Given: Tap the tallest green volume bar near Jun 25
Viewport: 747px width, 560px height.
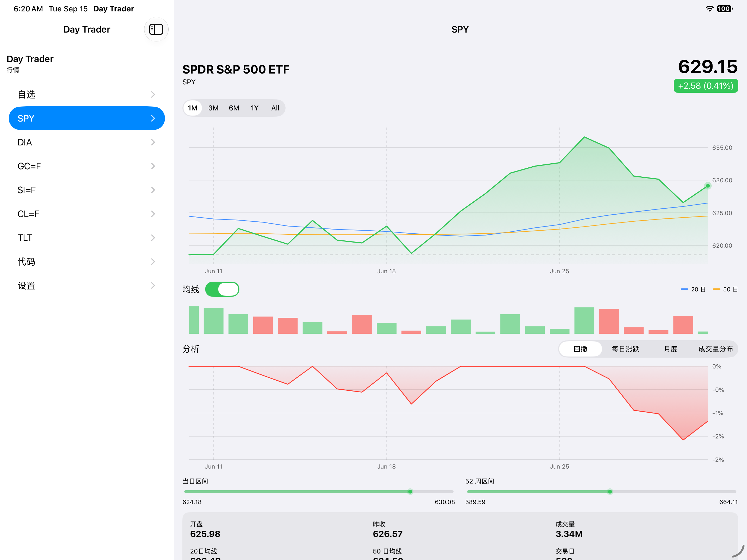Looking at the screenshot, I should point(584,320).
